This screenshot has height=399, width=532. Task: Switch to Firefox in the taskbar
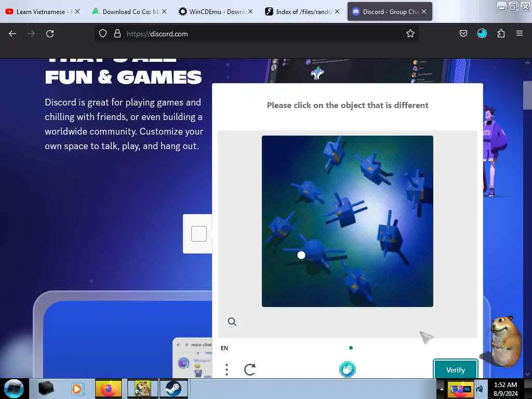[x=108, y=389]
